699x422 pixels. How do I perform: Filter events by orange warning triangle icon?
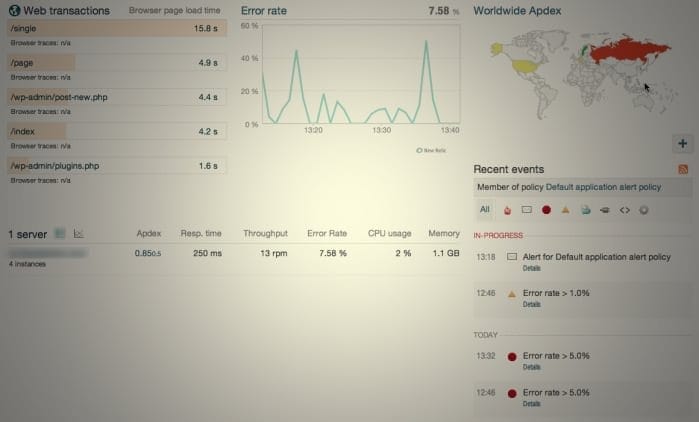(x=565, y=210)
